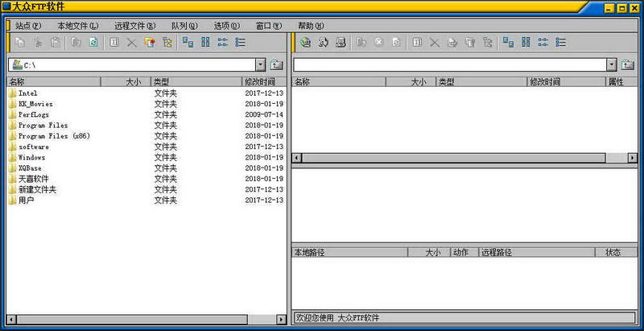The image size is (644, 331).
Task: Click the local path C:\ input field
Action: [x=132, y=65]
